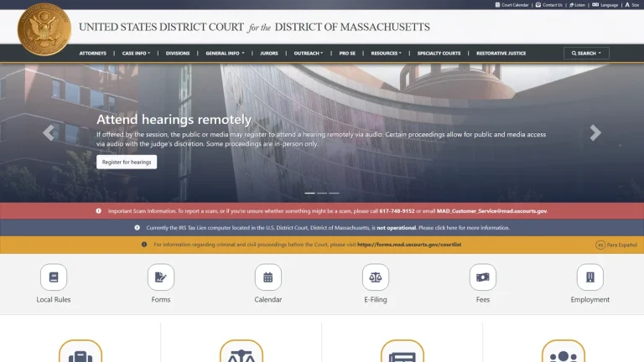Open the Pro Se menu item

(x=347, y=54)
